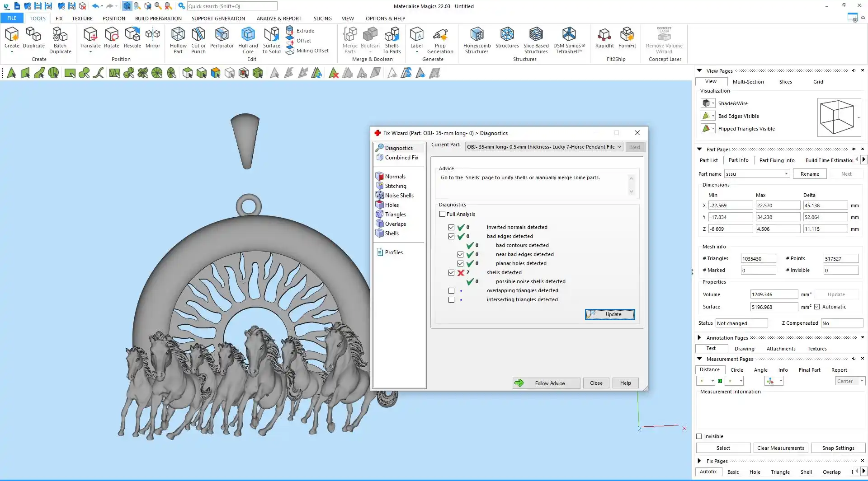Toggle the Automatic surface checkbox

(x=817, y=307)
